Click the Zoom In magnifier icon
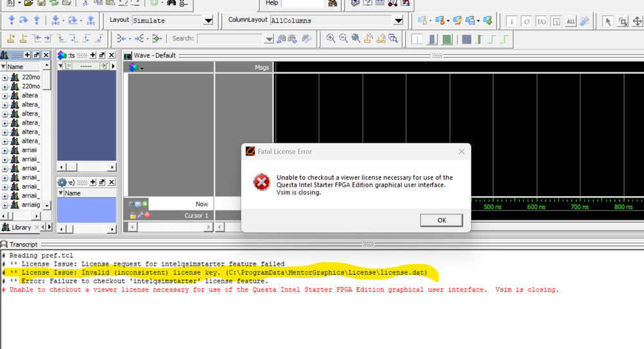 (330, 39)
